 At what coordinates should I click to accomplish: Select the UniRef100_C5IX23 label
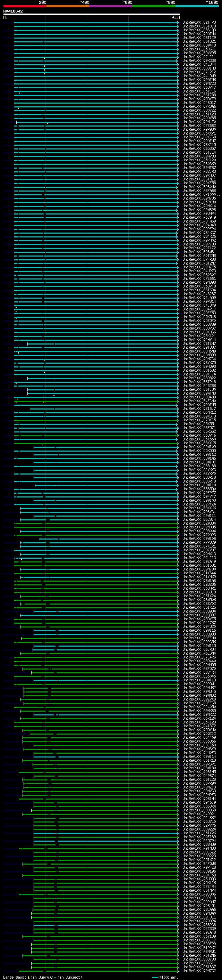(199, 114)
